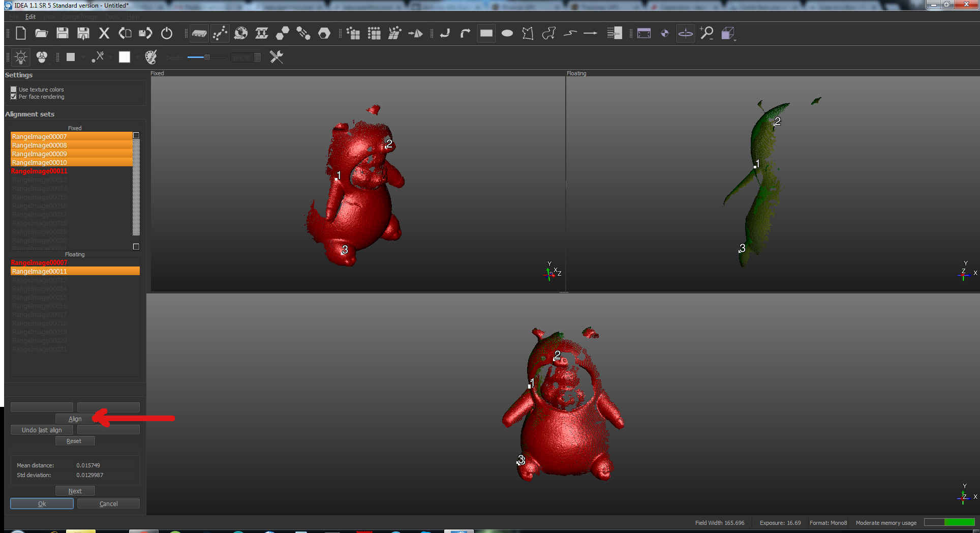This screenshot has height=533, width=980.
Task: Click the wrench and screwdriver settings icon
Action: pos(276,57)
